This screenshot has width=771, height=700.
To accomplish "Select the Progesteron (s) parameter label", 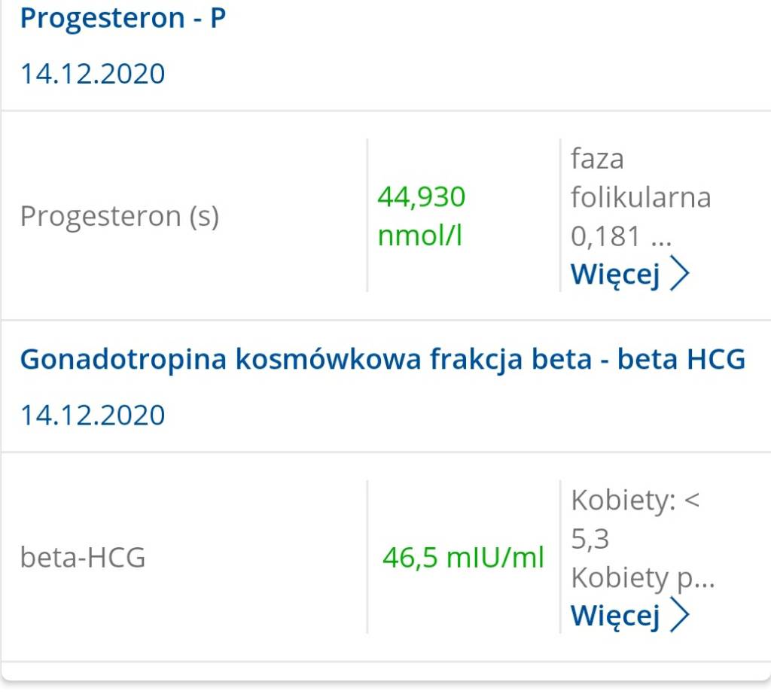I will [x=120, y=217].
